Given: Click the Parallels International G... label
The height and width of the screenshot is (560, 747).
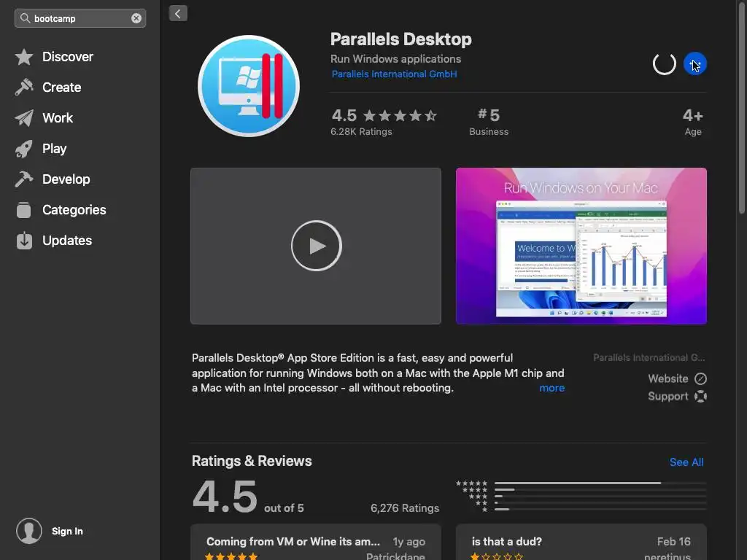Looking at the screenshot, I should 649,357.
